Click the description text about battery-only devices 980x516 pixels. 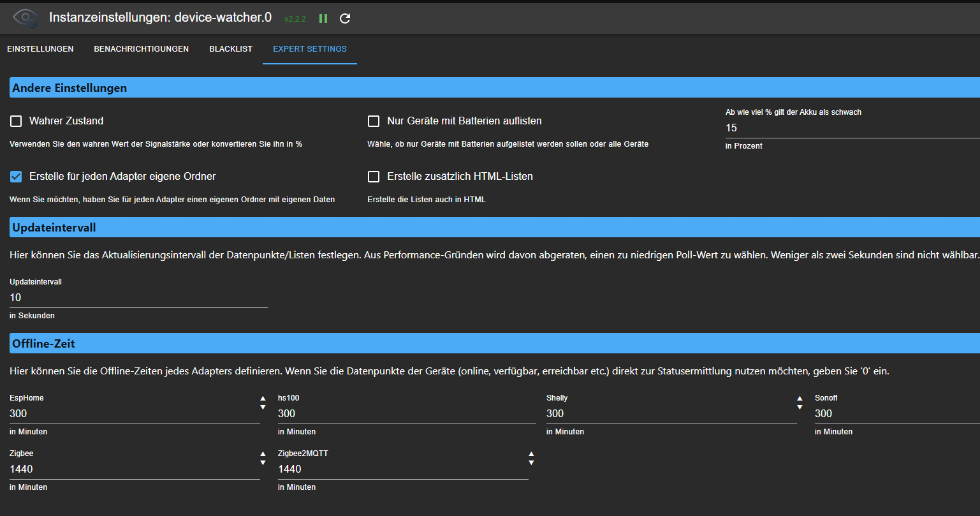pos(508,144)
